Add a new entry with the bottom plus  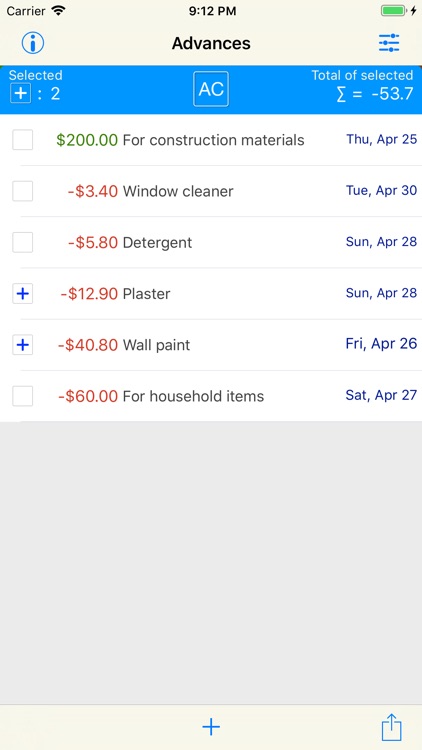tap(211, 727)
